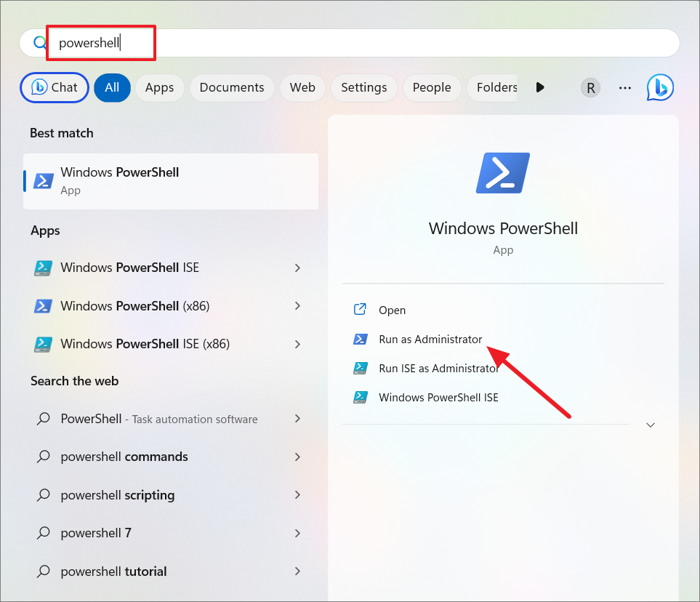Viewport: 700px width, 602px height.
Task: Expand the Windows PowerShell ISE (x86) entry
Action: pyautogui.click(x=297, y=343)
